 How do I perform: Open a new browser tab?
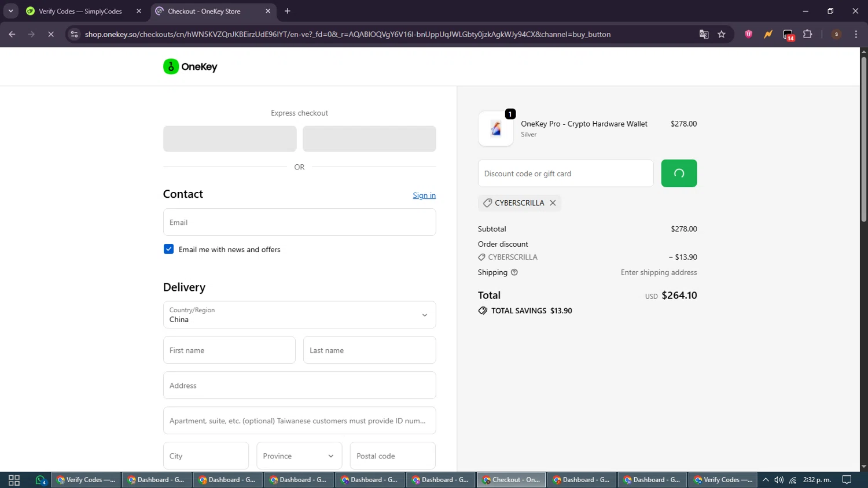tap(288, 11)
